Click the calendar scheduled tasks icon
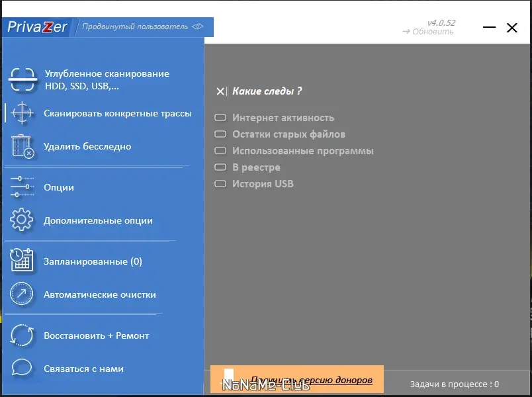Screen dimensions: 532x397 [22, 260]
